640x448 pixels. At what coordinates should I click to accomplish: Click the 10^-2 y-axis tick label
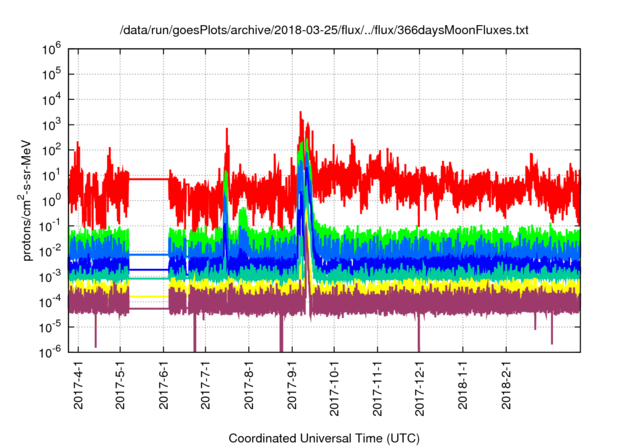[51, 252]
